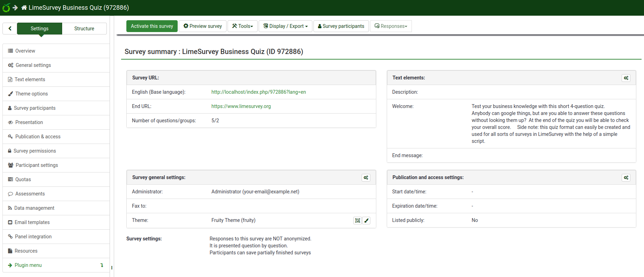Collapse sidebar with the back chevron

coord(10,29)
